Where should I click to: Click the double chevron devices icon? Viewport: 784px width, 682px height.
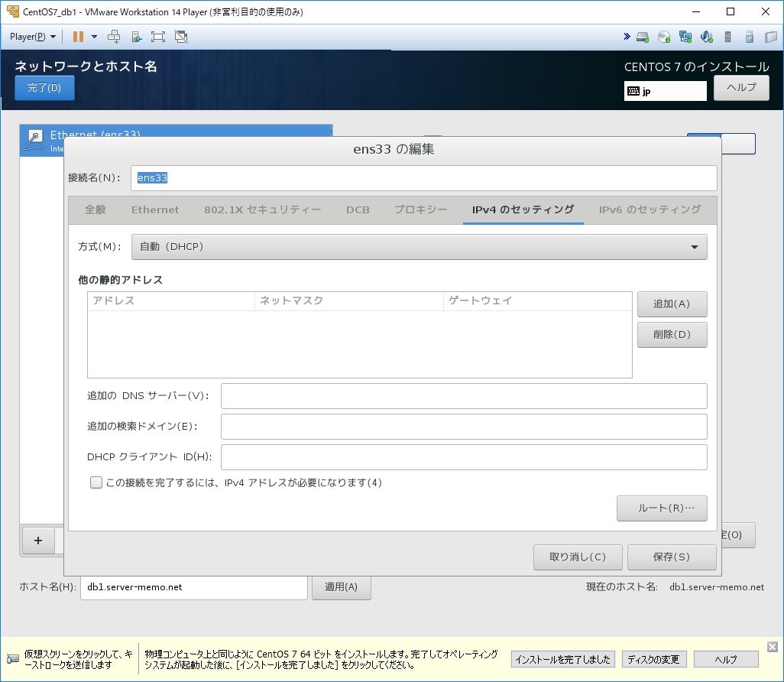point(627,37)
